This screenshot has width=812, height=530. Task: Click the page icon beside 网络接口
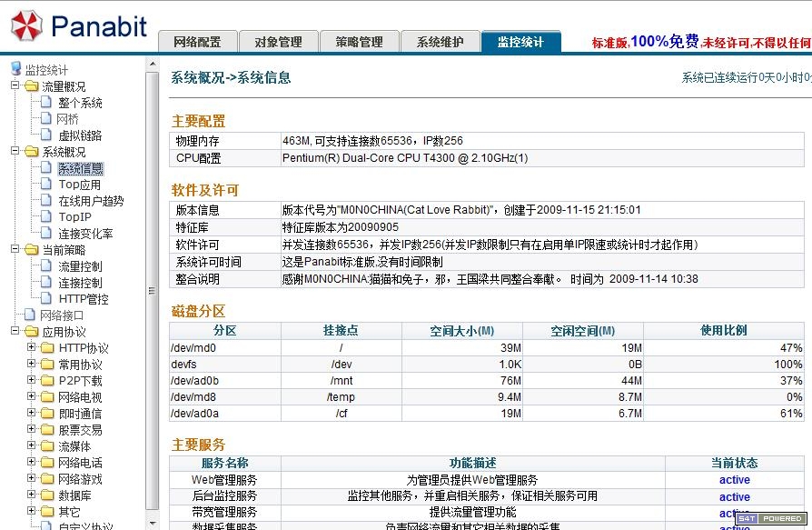click(x=30, y=315)
